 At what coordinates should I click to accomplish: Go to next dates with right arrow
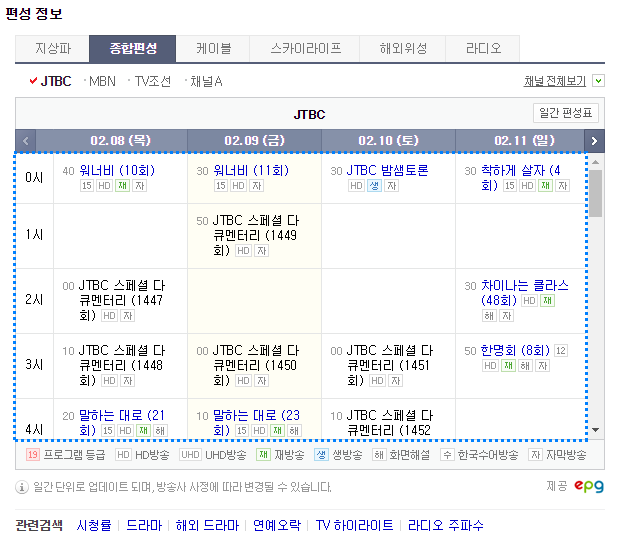click(594, 141)
